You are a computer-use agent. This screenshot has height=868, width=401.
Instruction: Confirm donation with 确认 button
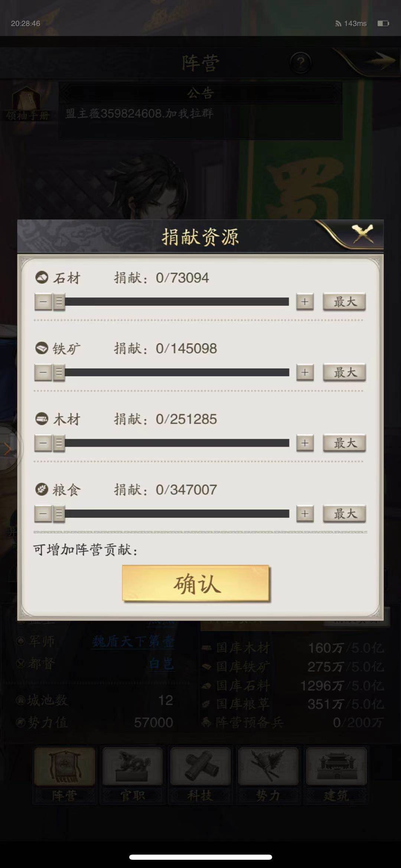pos(196,583)
